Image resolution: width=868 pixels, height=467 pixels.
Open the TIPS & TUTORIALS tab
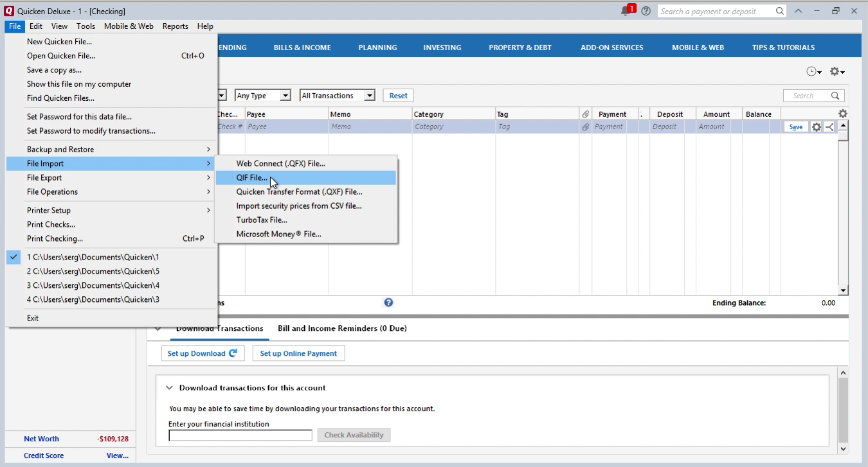point(783,48)
